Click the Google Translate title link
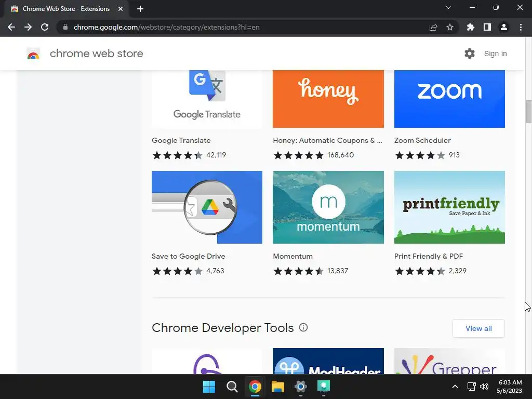Viewport: 532px width, 399px height. click(x=181, y=140)
